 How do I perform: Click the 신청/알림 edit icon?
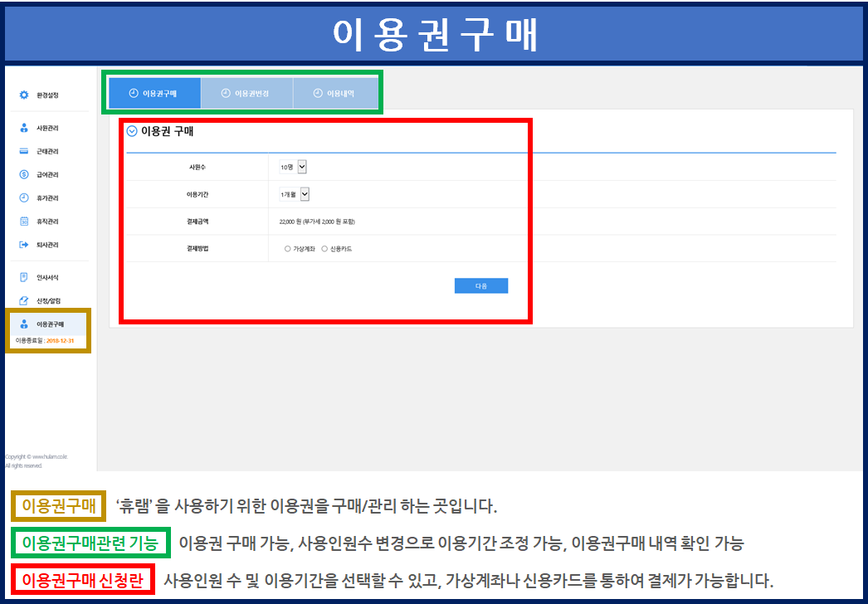click(x=24, y=300)
